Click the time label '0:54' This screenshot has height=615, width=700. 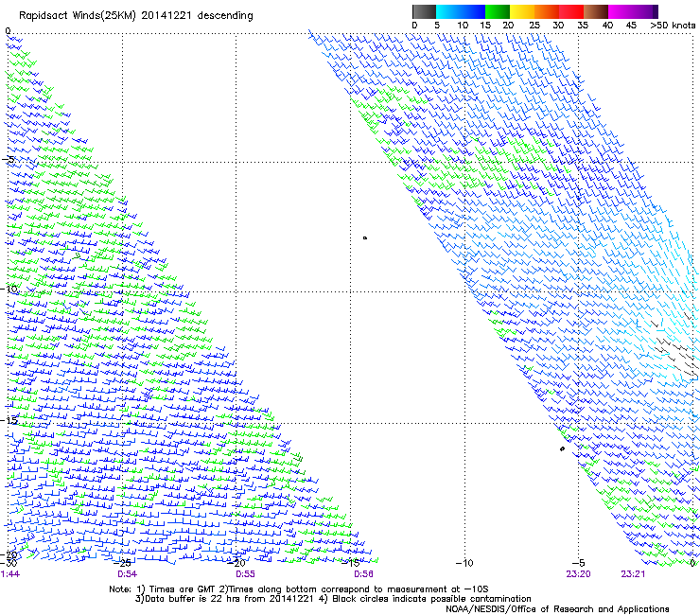[128, 574]
